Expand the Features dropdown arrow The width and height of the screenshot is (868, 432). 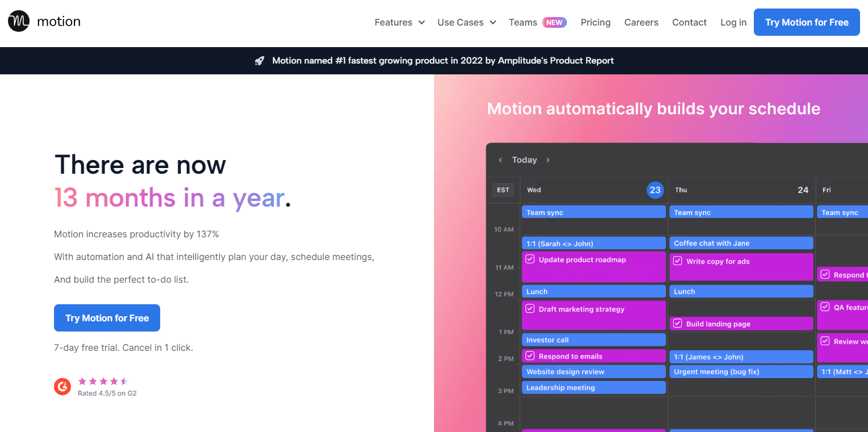click(x=422, y=23)
